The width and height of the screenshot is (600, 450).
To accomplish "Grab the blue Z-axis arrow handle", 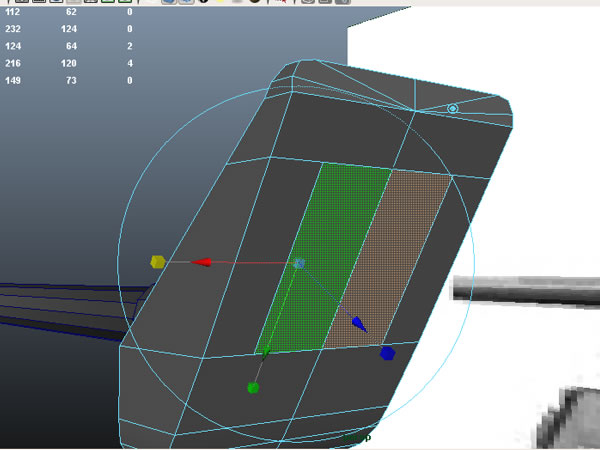I will [x=359, y=324].
